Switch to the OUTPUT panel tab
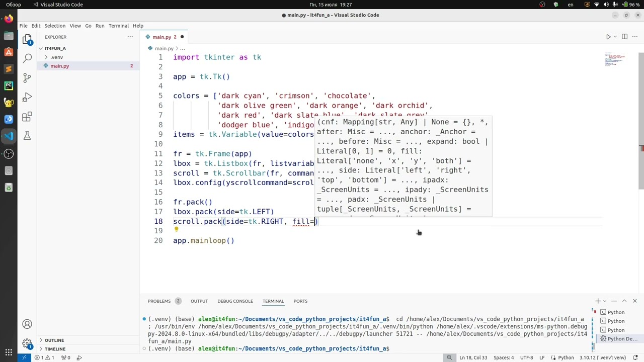Screen dimensions: 644x362 click(x=199, y=301)
